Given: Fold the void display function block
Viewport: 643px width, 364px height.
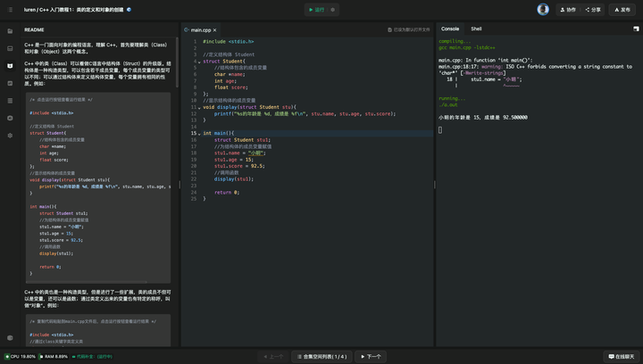Looking at the screenshot, I should 197,107.
